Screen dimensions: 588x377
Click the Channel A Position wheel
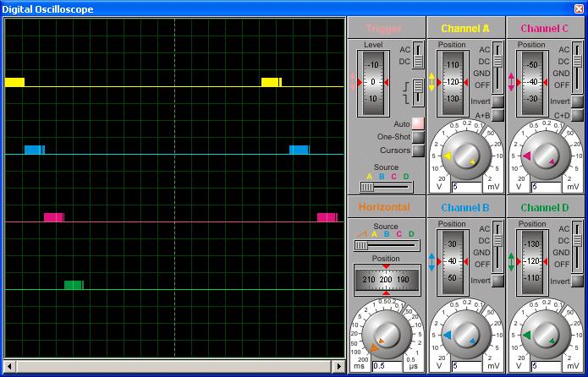(453, 83)
